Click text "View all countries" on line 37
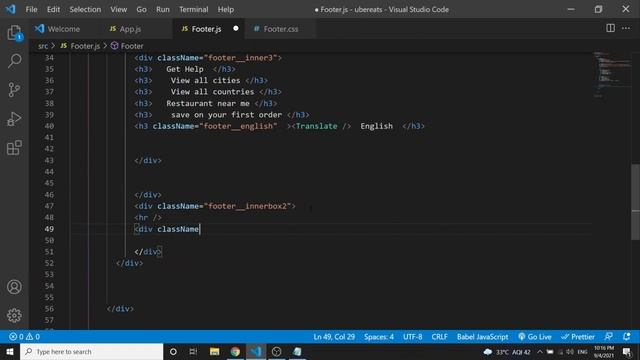 212,92
